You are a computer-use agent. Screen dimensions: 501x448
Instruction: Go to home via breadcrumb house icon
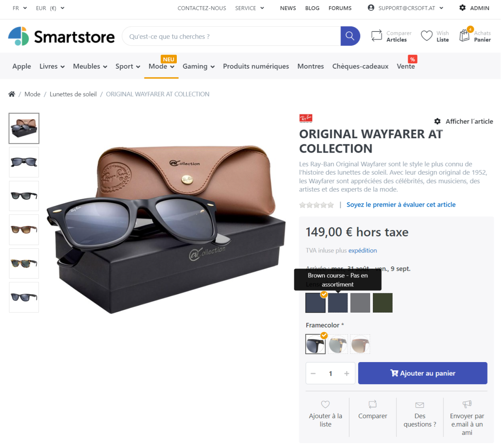point(12,94)
